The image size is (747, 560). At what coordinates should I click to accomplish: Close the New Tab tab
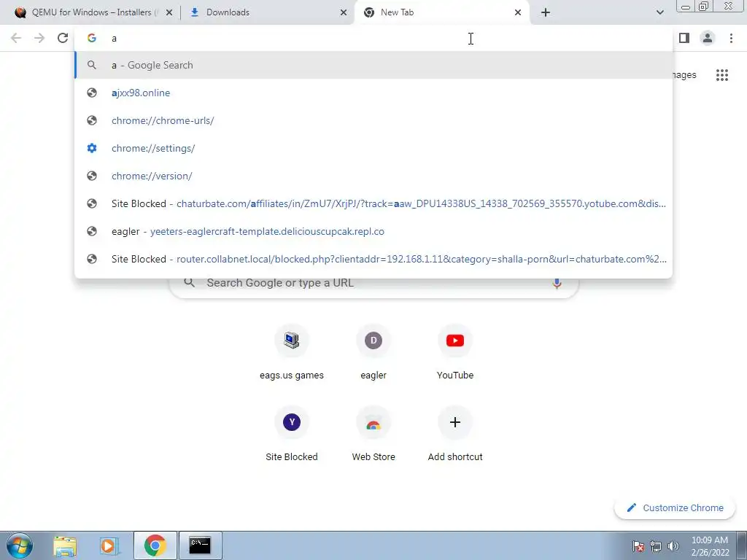(x=518, y=12)
